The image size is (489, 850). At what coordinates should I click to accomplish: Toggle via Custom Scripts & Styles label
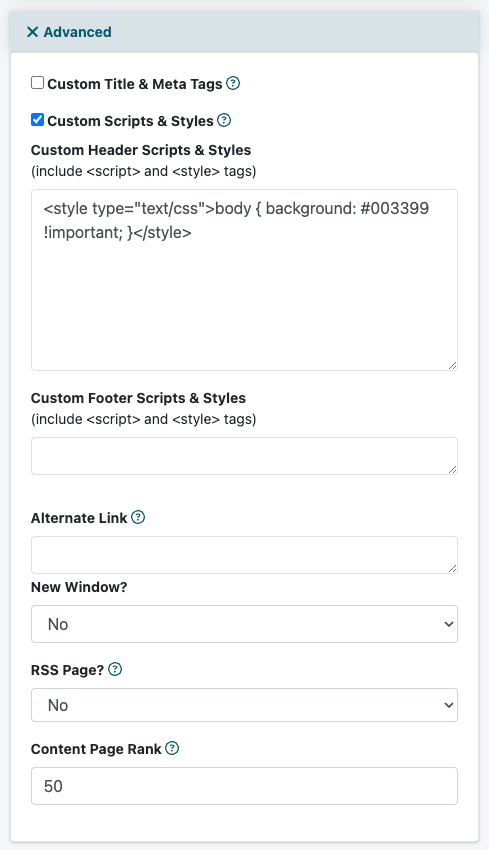point(130,121)
